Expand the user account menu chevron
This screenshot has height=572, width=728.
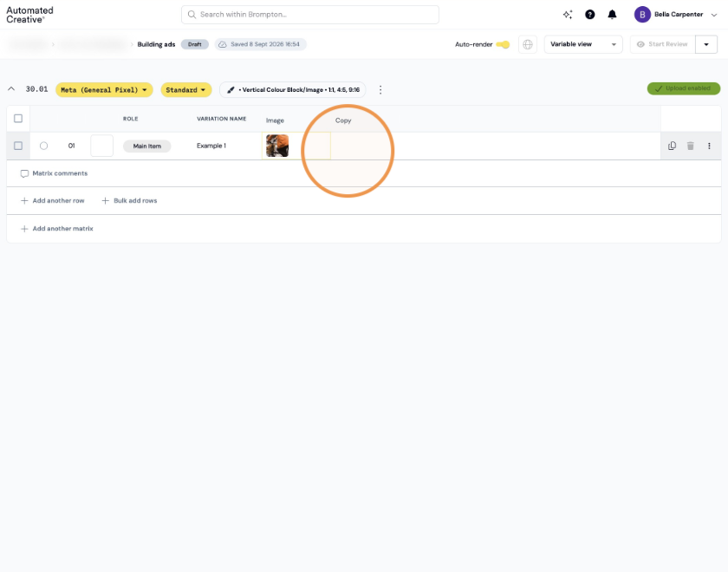(x=714, y=15)
